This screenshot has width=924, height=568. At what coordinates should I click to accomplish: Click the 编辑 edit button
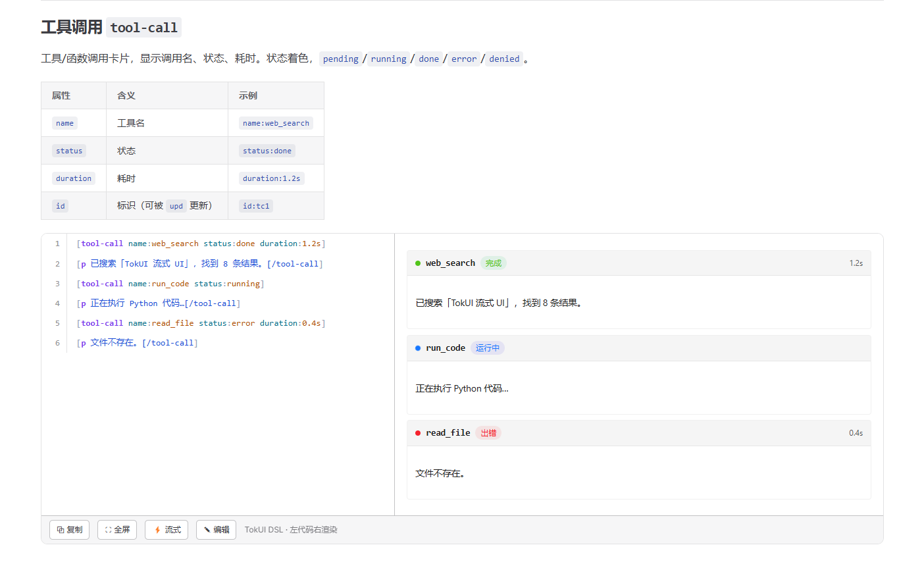[x=216, y=530]
